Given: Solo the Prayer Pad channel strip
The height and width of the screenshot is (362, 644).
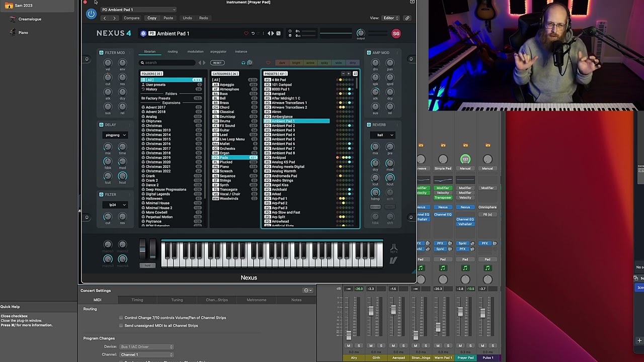Looking at the screenshot, I should (470, 346).
